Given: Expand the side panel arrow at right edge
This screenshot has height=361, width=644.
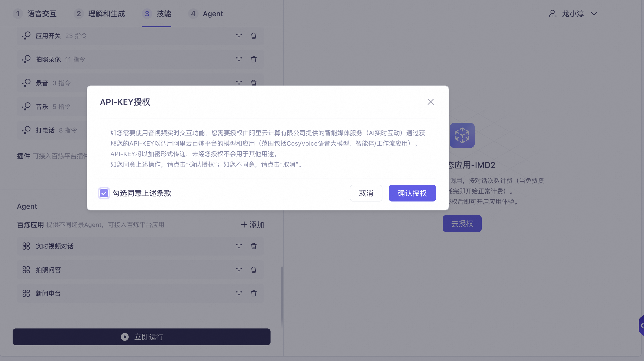Looking at the screenshot, I should click(641, 325).
